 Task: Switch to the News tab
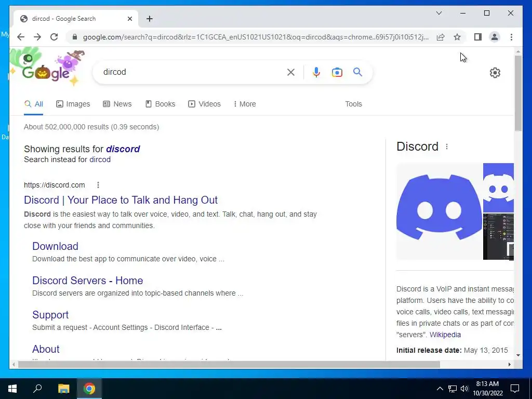point(117,104)
